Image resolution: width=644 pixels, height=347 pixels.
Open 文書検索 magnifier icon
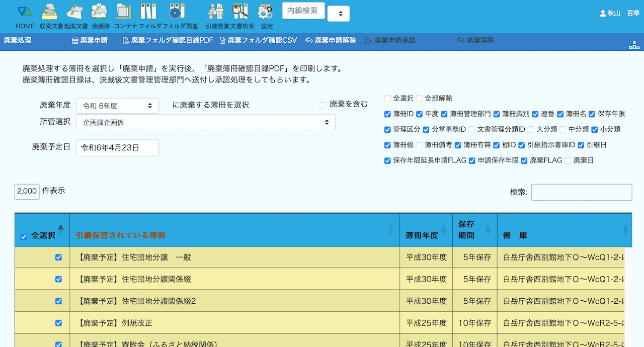[240, 12]
